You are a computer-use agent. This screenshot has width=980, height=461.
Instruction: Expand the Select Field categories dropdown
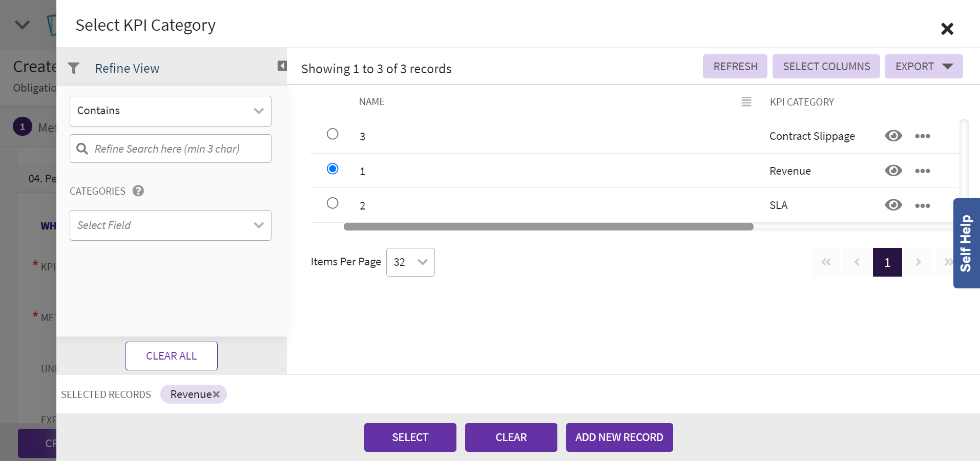(170, 225)
